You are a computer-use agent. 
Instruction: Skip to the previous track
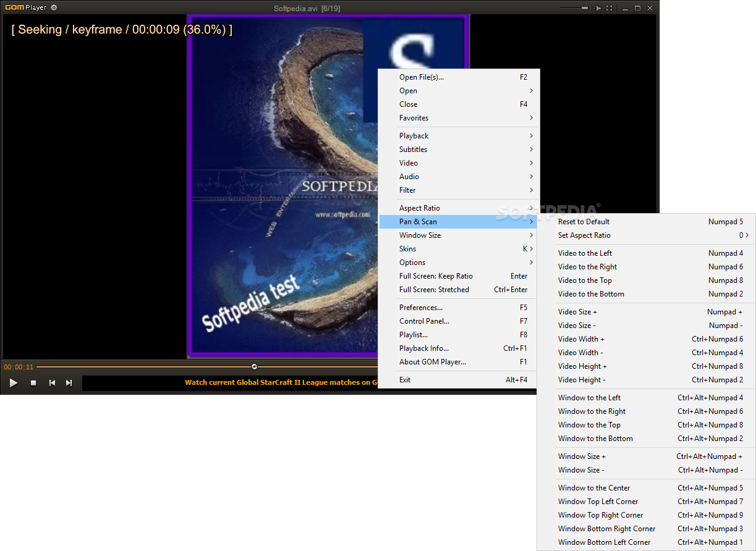pyautogui.click(x=52, y=383)
